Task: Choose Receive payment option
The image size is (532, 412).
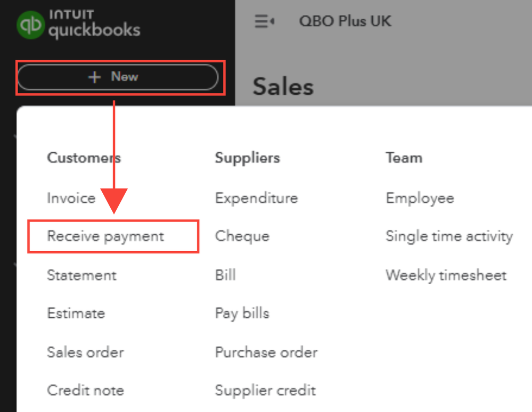Action: (105, 236)
